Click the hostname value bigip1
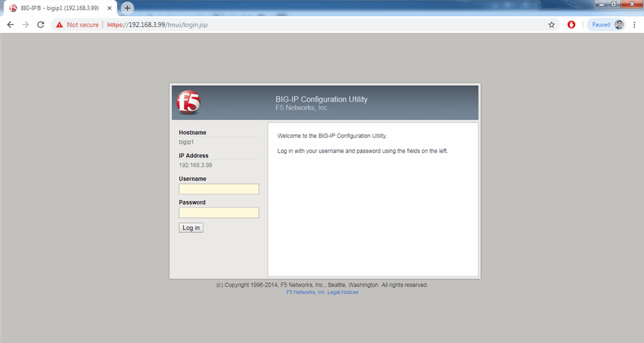Image resolution: width=644 pixels, height=343 pixels. [x=187, y=142]
